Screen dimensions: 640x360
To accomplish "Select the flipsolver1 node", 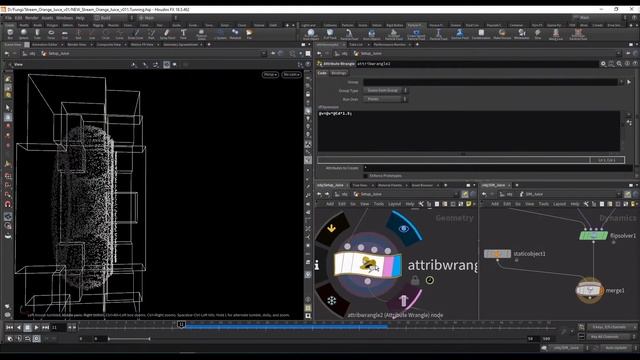I will click(x=593, y=236).
